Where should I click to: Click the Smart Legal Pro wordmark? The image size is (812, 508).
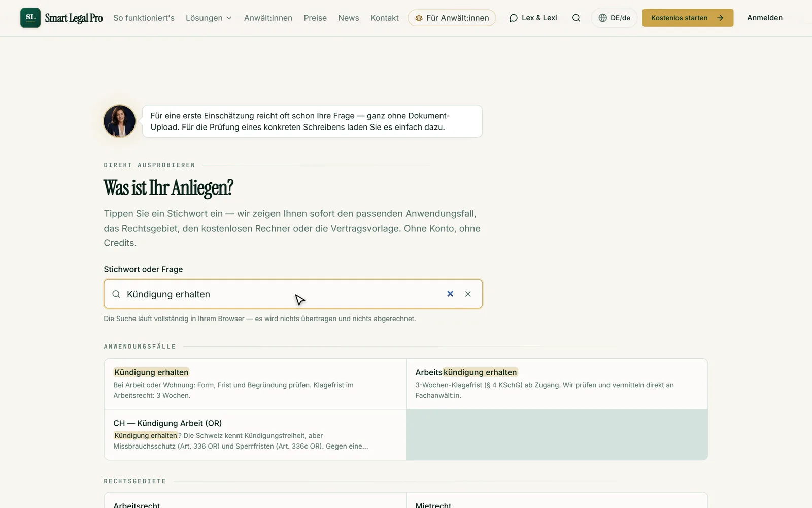point(74,18)
